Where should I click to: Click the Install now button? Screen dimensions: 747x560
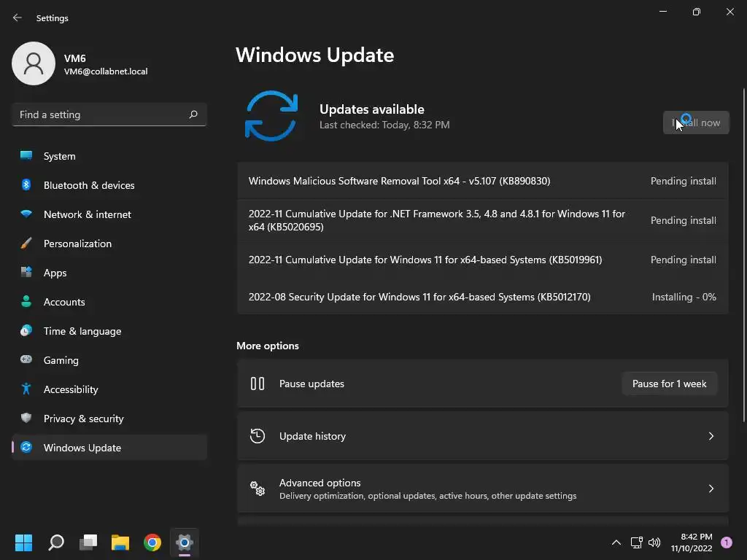(x=695, y=122)
